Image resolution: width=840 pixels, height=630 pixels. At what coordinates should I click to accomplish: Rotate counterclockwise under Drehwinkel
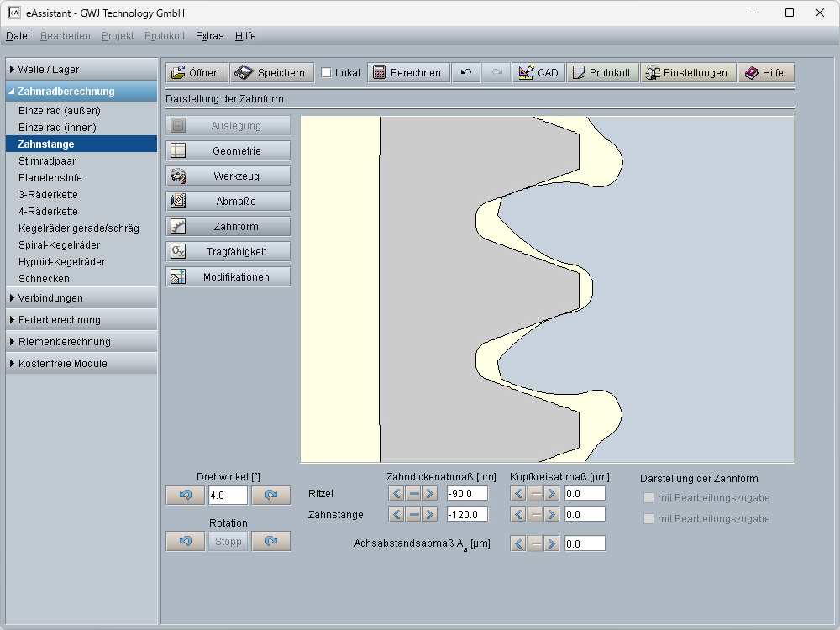tap(186, 496)
